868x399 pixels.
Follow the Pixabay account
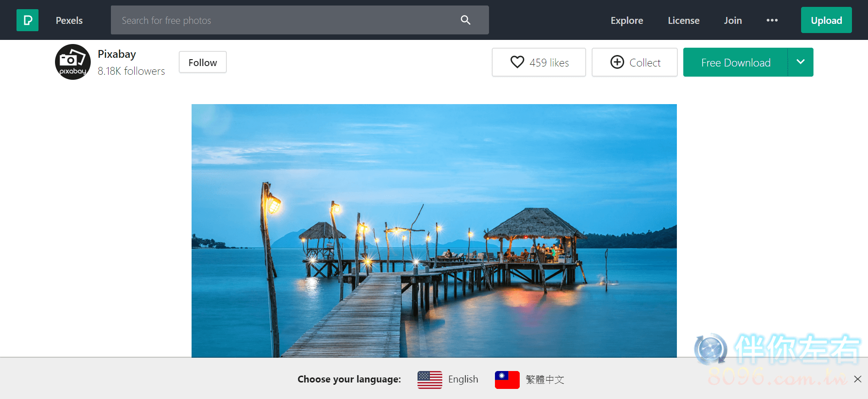pyautogui.click(x=203, y=62)
